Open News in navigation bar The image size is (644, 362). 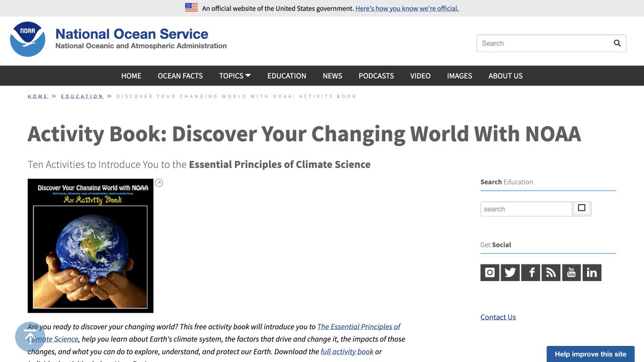coord(333,76)
